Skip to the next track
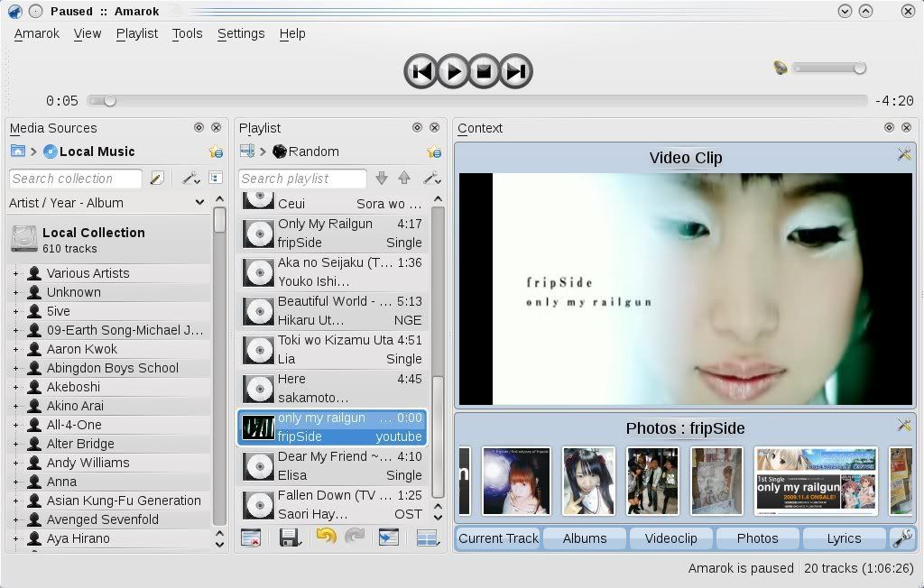The width and height of the screenshot is (924, 588). 515,71
